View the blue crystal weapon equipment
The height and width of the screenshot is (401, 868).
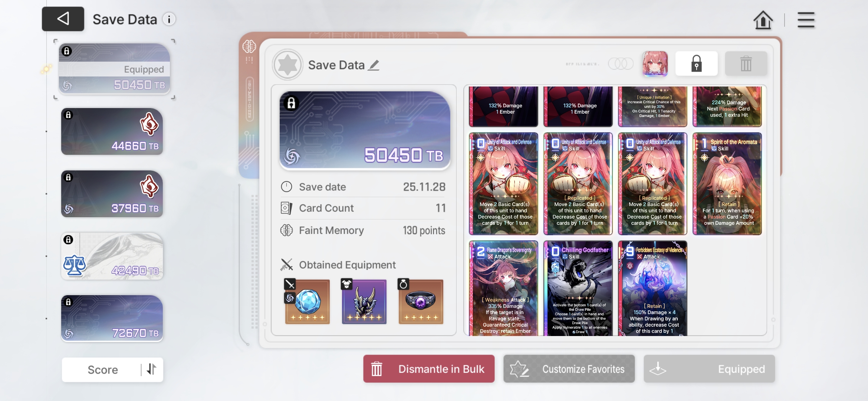click(307, 301)
